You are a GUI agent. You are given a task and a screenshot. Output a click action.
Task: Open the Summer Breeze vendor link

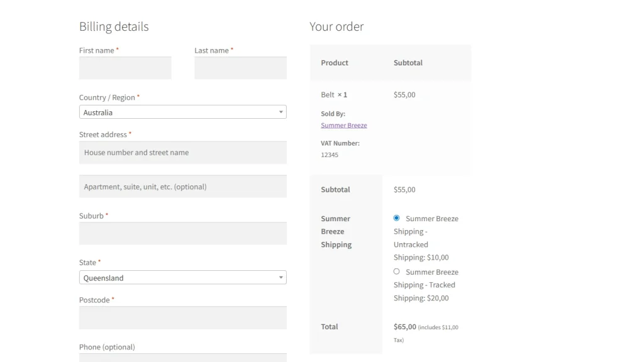point(343,126)
